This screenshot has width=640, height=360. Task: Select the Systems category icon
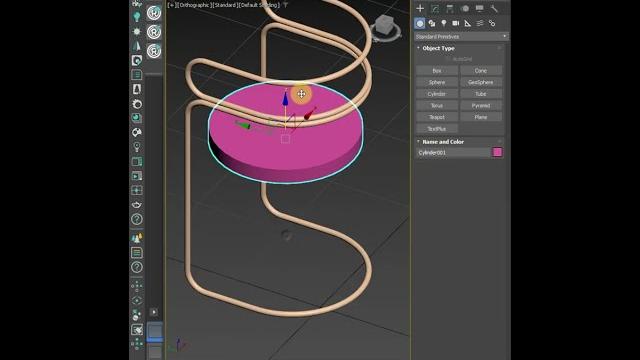492,23
